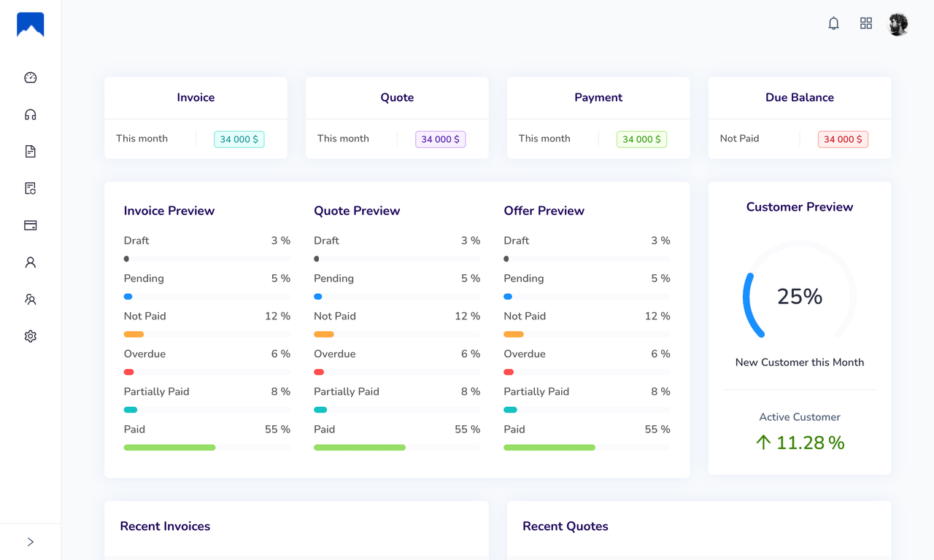This screenshot has width=934, height=560.
Task: Open the apps grid icon
Action: tap(866, 23)
